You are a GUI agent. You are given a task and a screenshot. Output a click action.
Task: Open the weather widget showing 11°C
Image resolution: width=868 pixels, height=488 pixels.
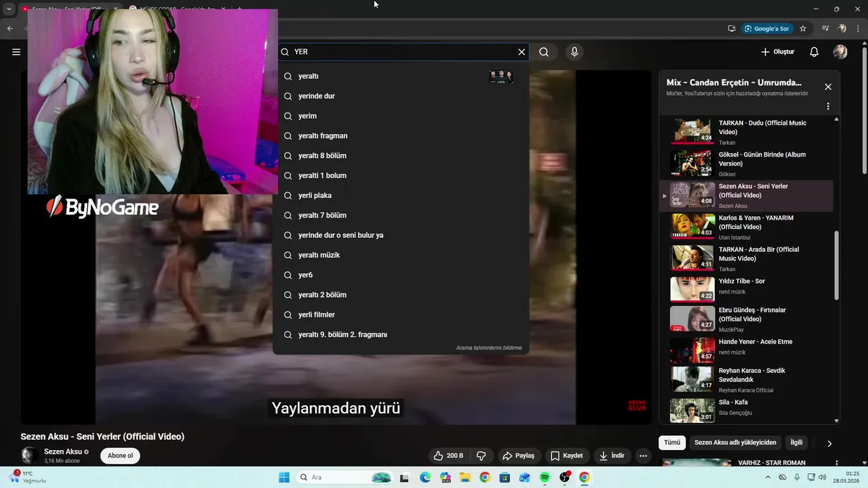(x=28, y=477)
